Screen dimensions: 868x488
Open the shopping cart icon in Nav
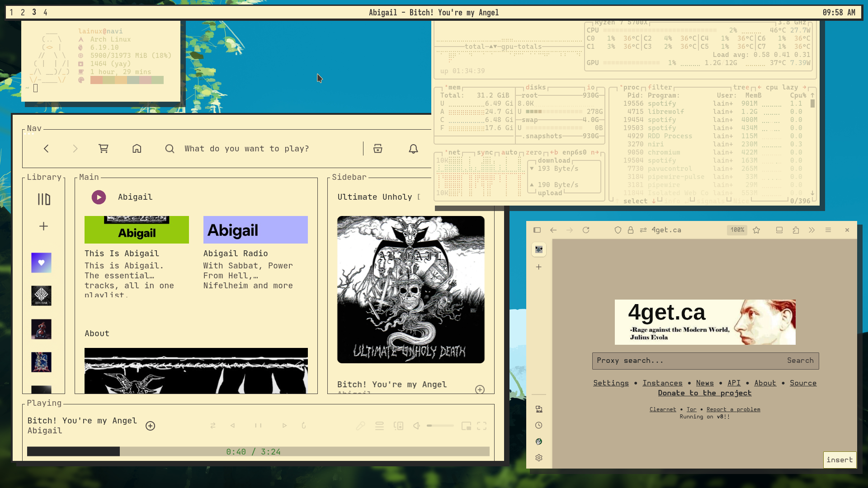pos(104,149)
